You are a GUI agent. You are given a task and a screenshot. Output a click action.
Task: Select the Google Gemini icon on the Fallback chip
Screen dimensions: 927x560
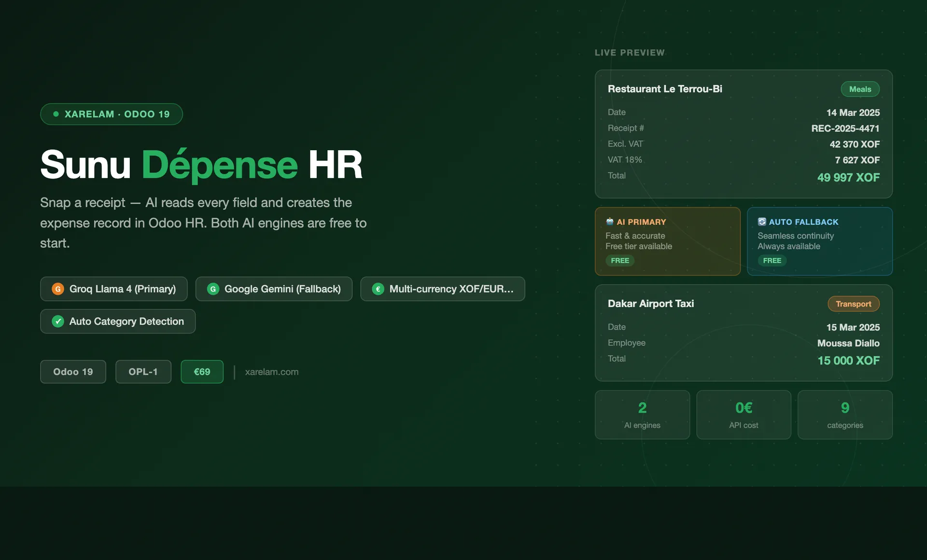click(x=213, y=289)
